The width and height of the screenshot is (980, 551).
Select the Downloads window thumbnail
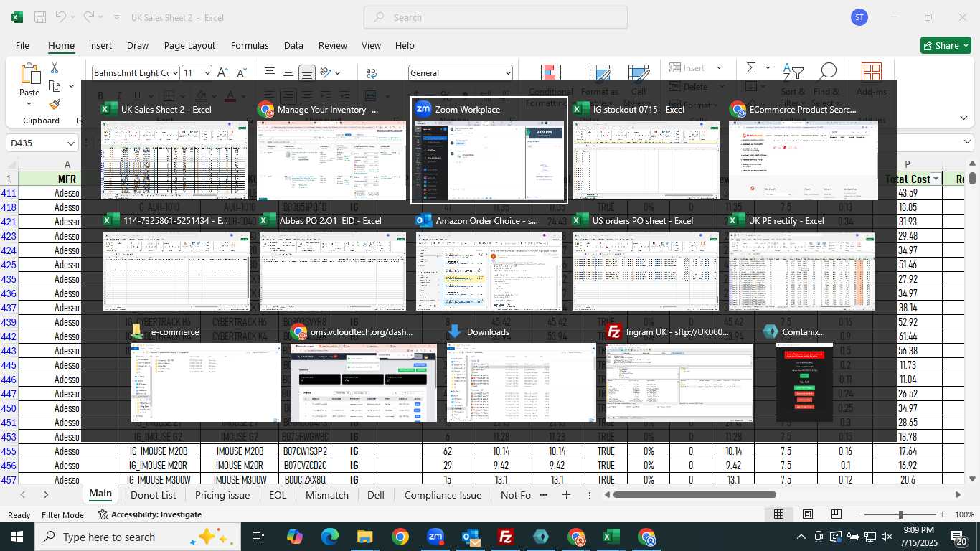(x=521, y=374)
